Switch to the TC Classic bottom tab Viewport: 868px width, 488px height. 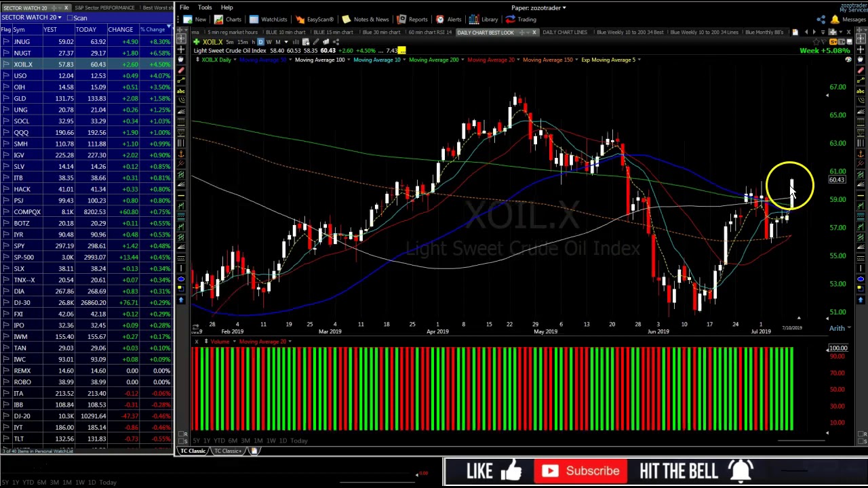pyautogui.click(x=193, y=451)
